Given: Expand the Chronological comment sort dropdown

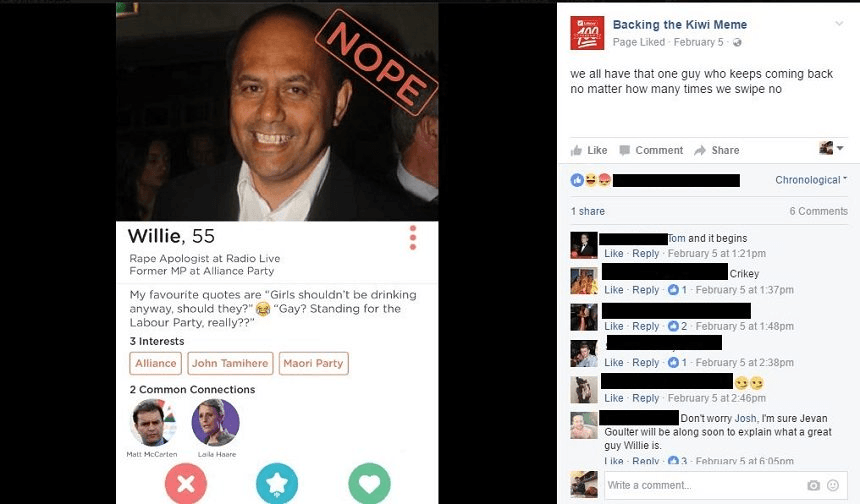Looking at the screenshot, I should pyautogui.click(x=811, y=180).
